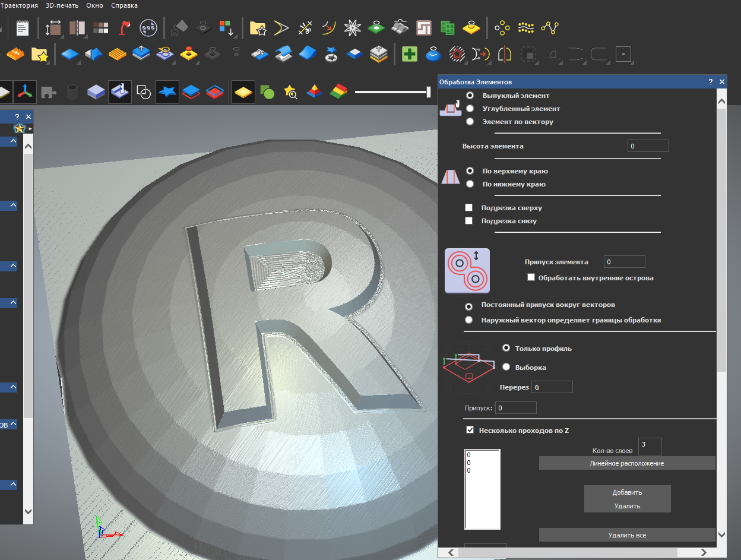The image size is (741, 560).
Task: Click the 'Удалить все' button
Action: pyautogui.click(x=627, y=535)
